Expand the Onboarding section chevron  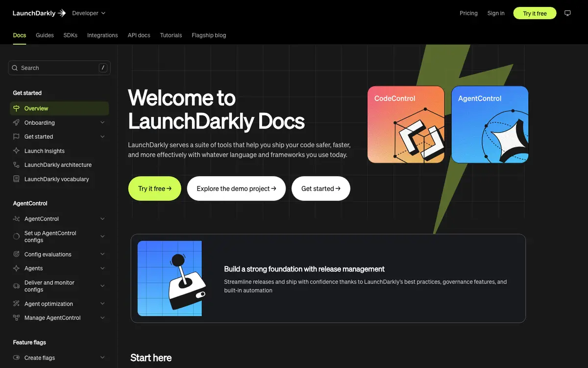(102, 123)
